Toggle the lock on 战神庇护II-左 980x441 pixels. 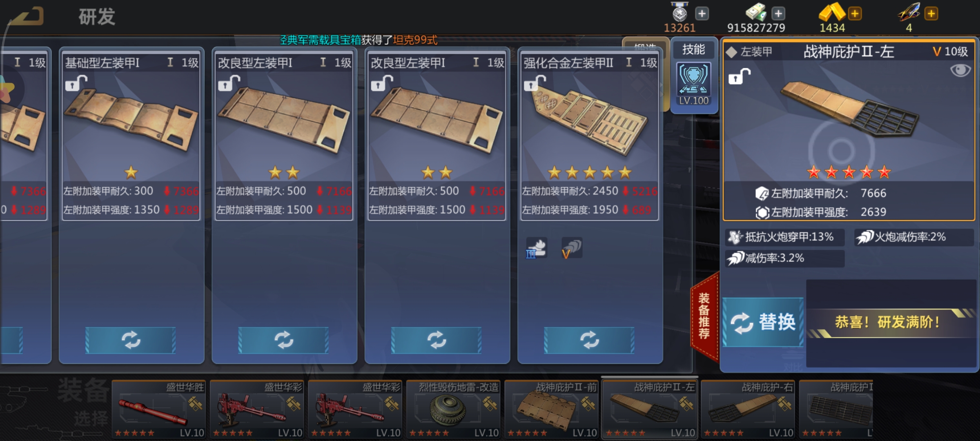739,76
